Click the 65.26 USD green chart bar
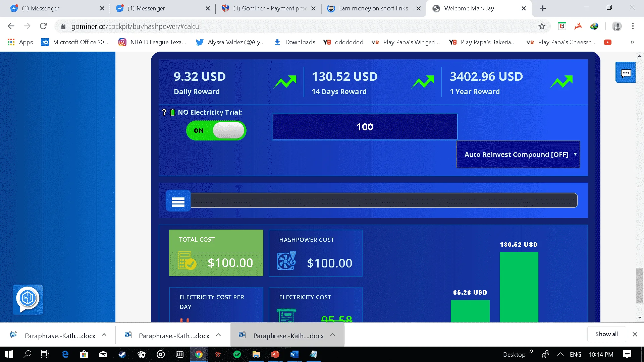The width and height of the screenshot is (644, 362). click(x=470, y=311)
